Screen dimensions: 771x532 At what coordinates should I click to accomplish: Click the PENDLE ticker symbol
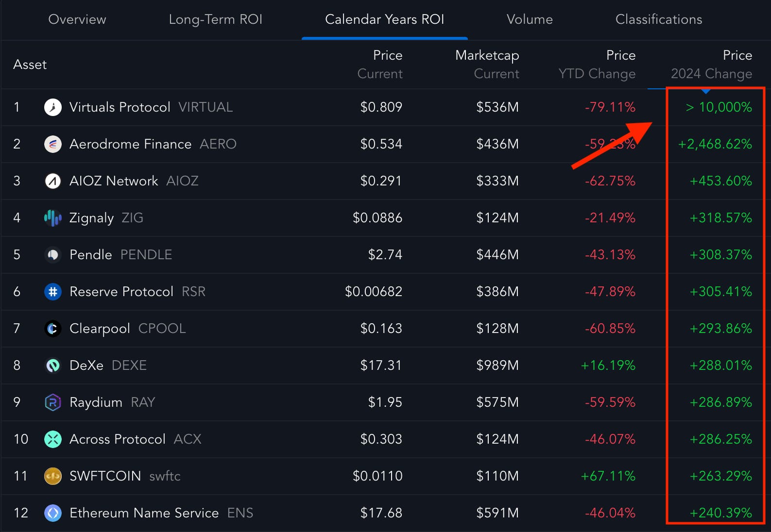pos(146,254)
